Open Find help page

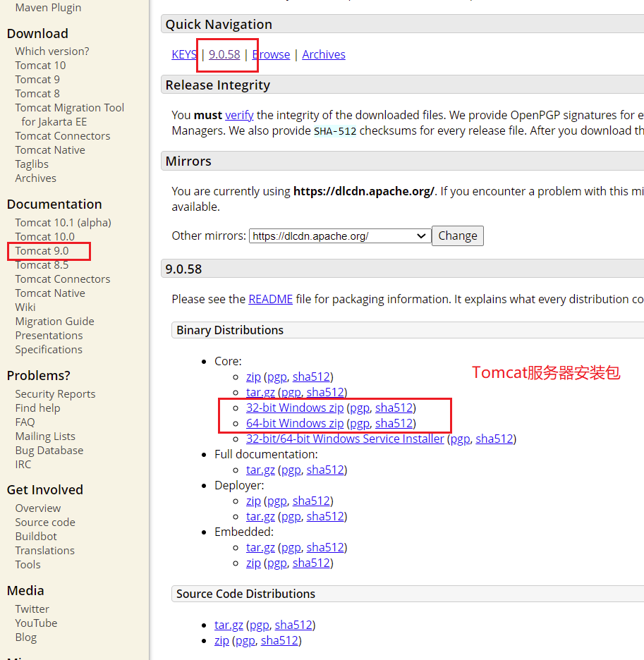tap(37, 408)
